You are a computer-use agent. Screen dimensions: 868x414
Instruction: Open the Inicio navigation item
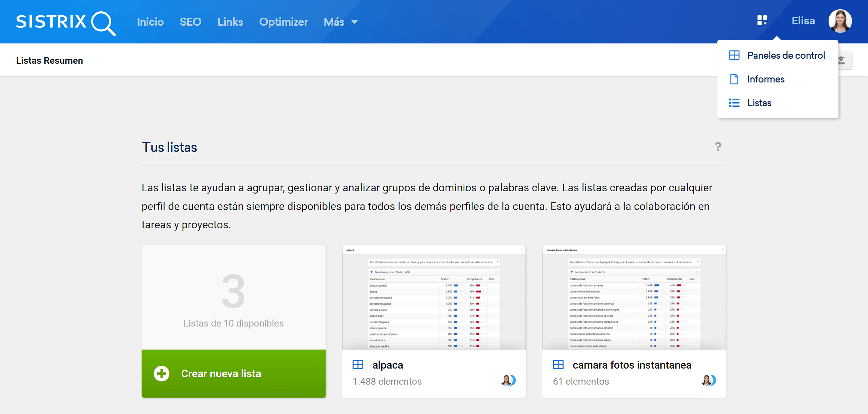150,22
